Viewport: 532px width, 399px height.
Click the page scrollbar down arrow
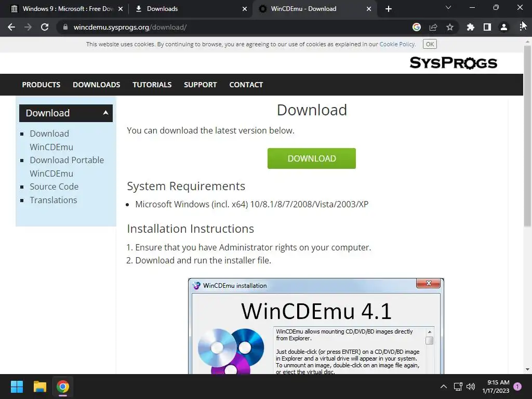527,369
